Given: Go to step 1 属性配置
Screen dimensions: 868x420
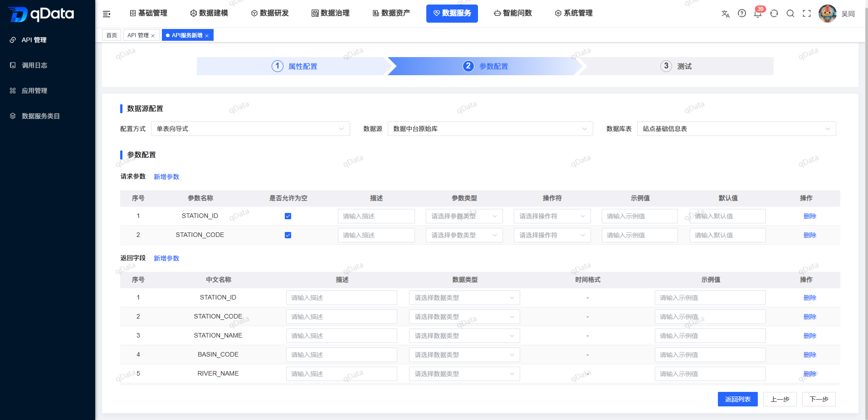Looking at the screenshot, I should pyautogui.click(x=294, y=66).
